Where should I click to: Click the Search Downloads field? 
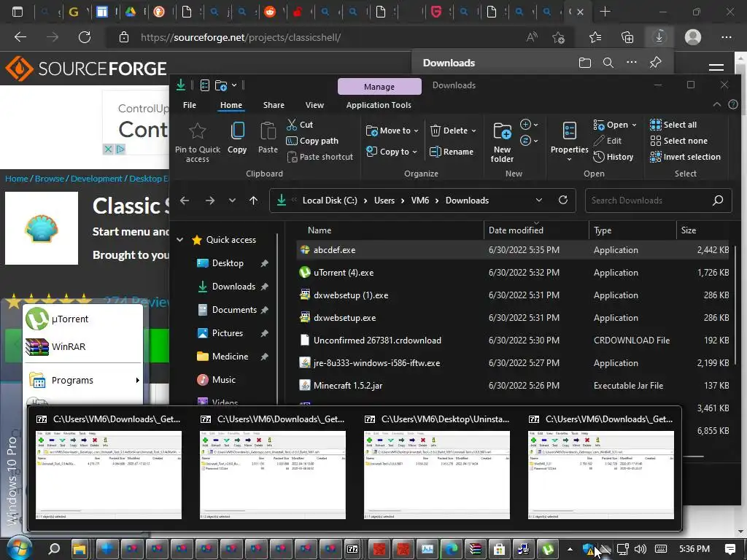pos(658,201)
